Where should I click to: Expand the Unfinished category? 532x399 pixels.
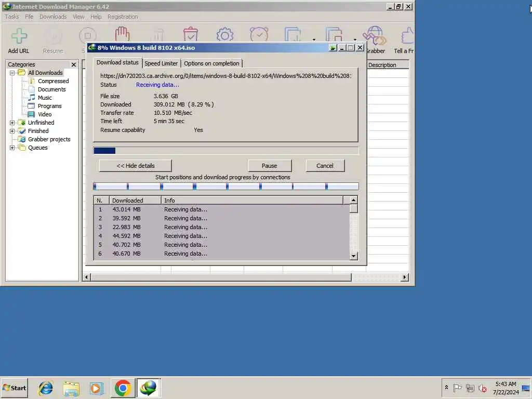(x=12, y=123)
